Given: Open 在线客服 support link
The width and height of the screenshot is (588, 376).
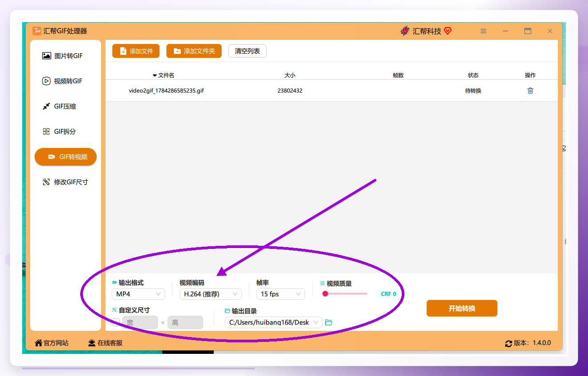Looking at the screenshot, I should click(105, 343).
